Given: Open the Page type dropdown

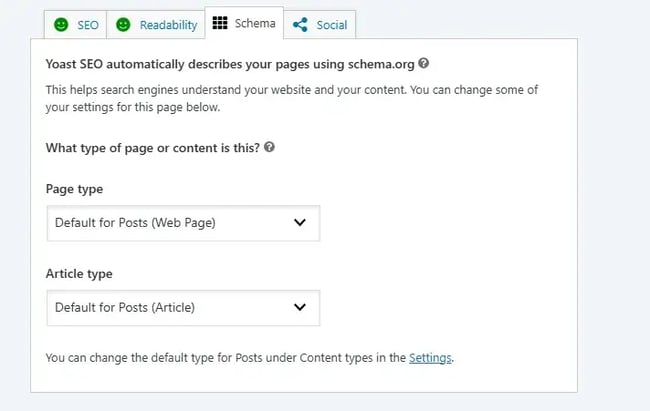Looking at the screenshot, I should point(183,223).
